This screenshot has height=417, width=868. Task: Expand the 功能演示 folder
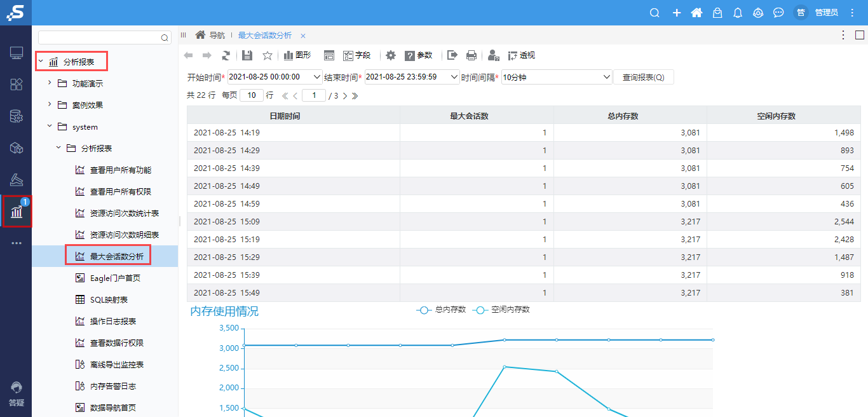50,83
